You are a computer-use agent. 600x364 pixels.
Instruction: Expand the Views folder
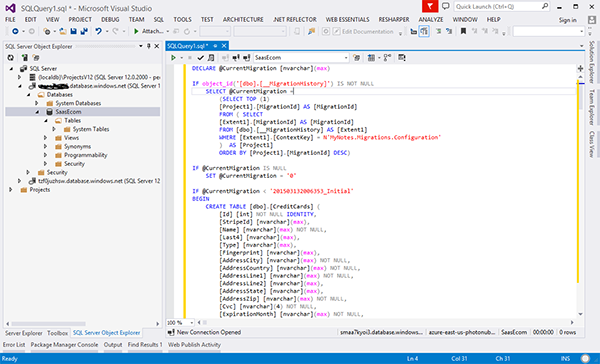[46, 137]
